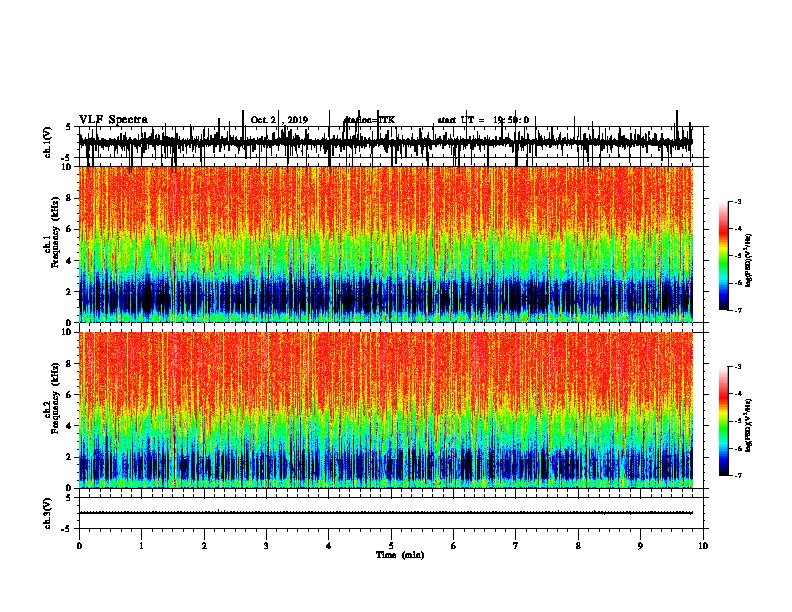Click the time axis tick label "1"
Screen dimensions: 792x612
[x=141, y=546]
